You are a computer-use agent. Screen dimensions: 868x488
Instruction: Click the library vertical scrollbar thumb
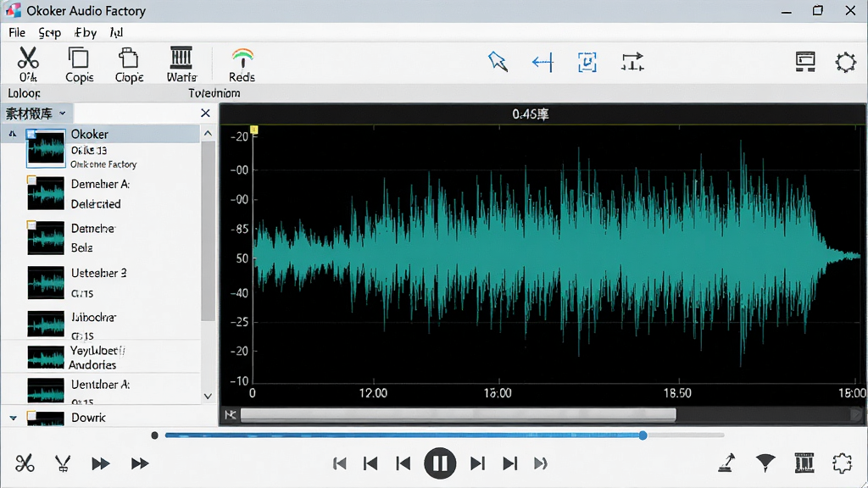pyautogui.click(x=209, y=232)
